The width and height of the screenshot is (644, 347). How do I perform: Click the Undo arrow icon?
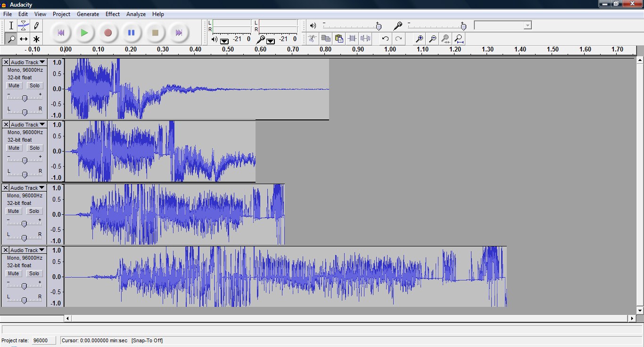(386, 39)
